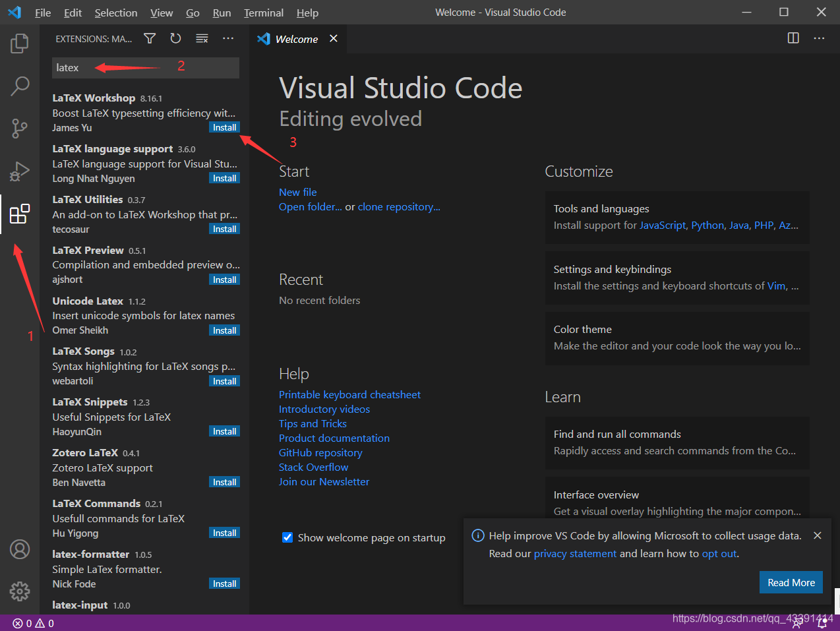Open the Interface overview card
The height and width of the screenshot is (631, 840).
(677, 498)
